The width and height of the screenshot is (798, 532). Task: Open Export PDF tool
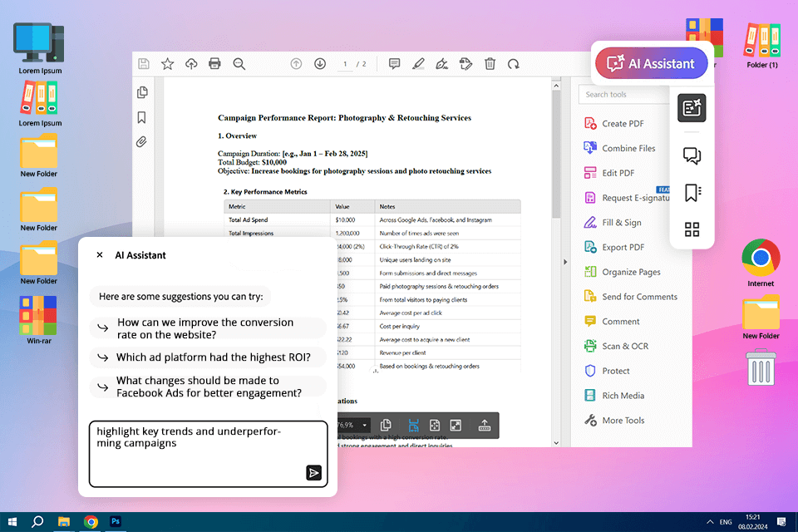coord(614,248)
